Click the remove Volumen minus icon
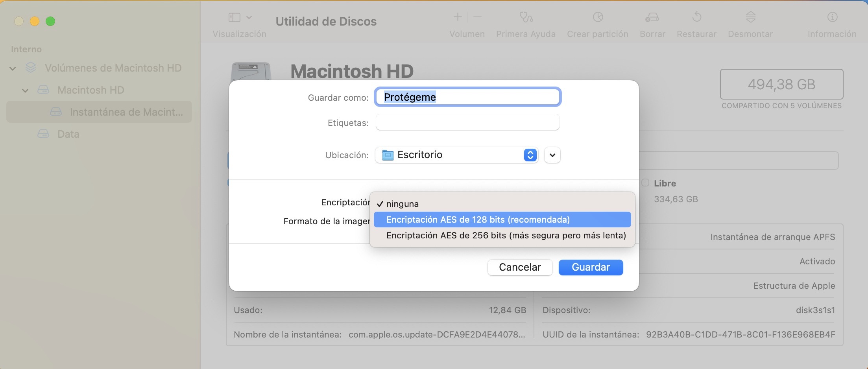Image resolution: width=868 pixels, height=369 pixels. coord(477,17)
